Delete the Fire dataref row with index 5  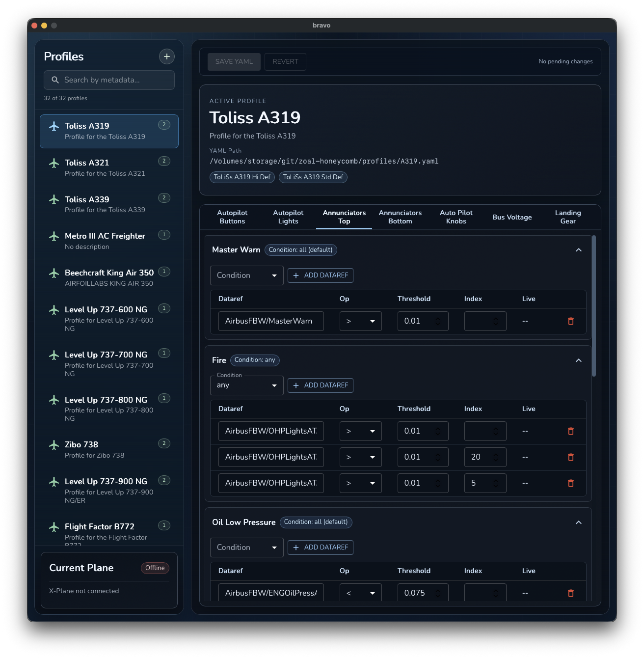pyautogui.click(x=570, y=483)
